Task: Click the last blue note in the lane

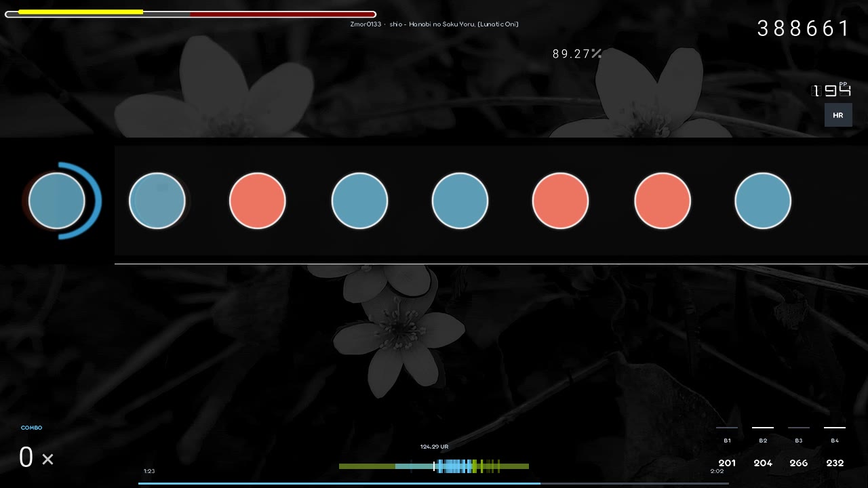Action: [x=763, y=201]
